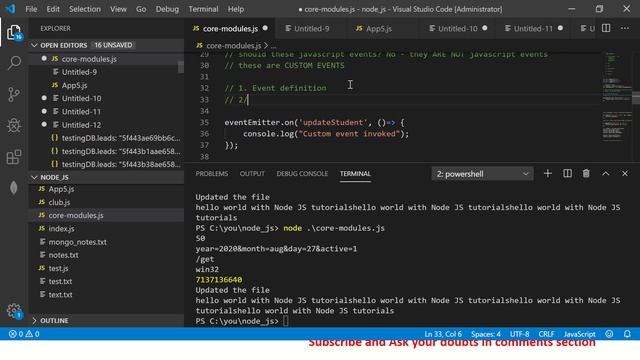Open the Extensions view

(14, 157)
